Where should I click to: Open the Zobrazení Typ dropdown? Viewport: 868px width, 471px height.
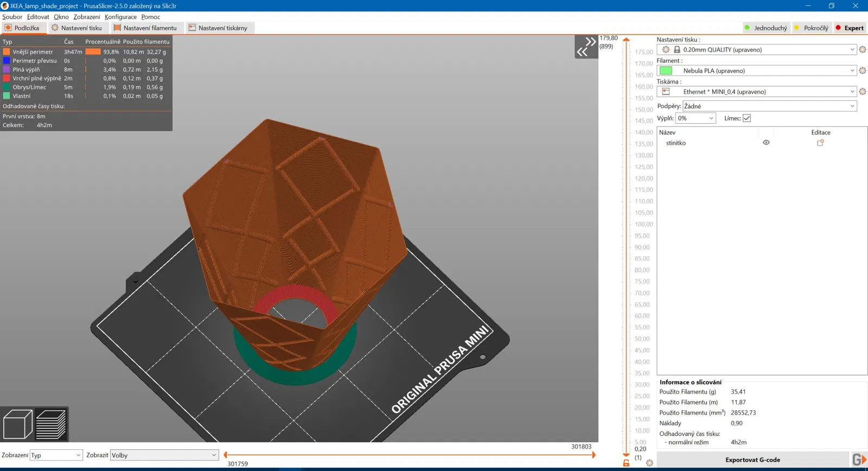(x=56, y=455)
